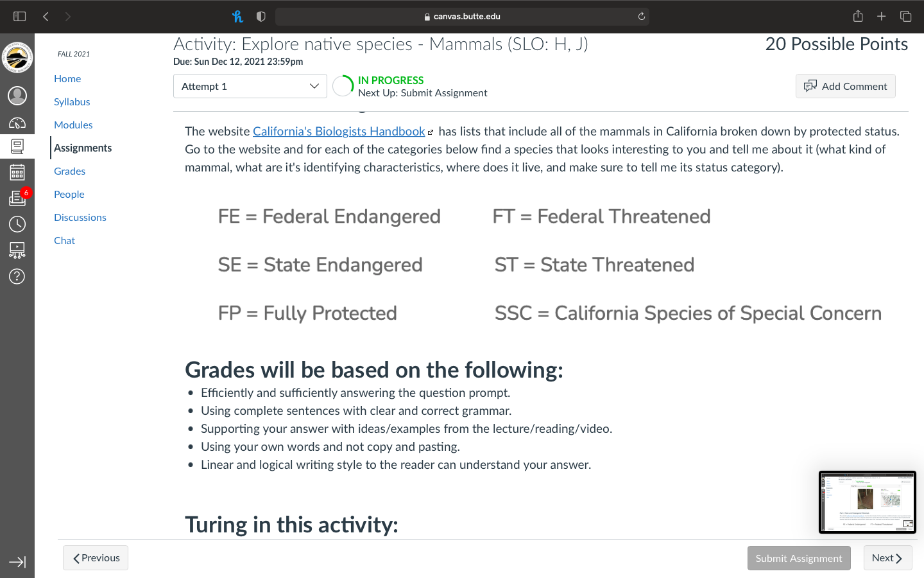Open Safari tab overview button
924x578 pixels.
[905, 16]
